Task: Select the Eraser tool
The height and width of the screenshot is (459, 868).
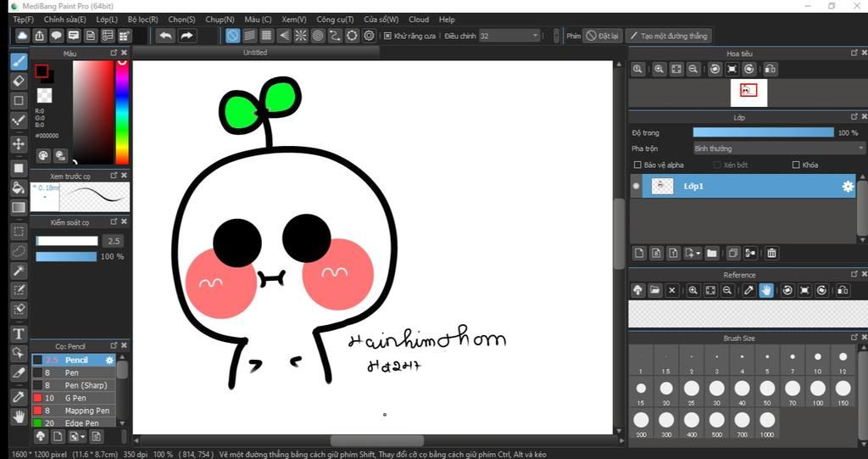Action: (19, 81)
